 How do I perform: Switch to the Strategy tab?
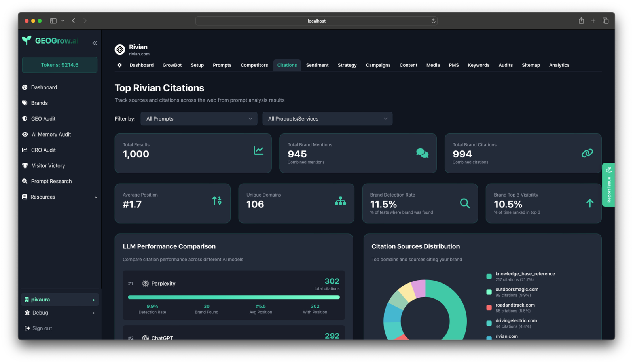click(x=347, y=65)
